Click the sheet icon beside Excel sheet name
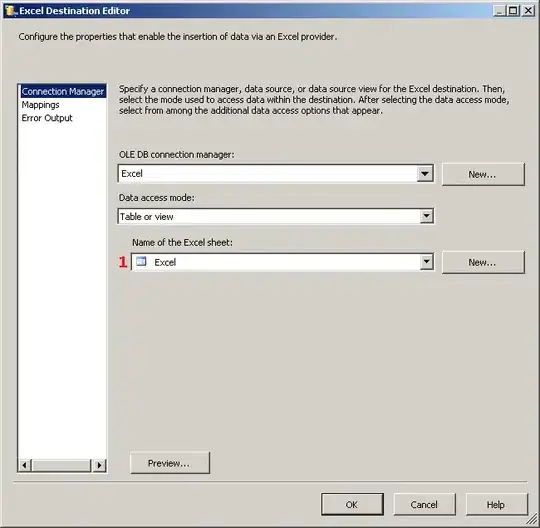Image resolution: width=540 pixels, height=528 pixels. pyautogui.click(x=141, y=262)
